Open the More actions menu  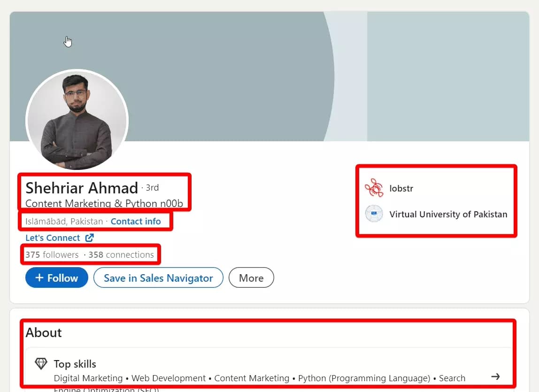[251, 277]
